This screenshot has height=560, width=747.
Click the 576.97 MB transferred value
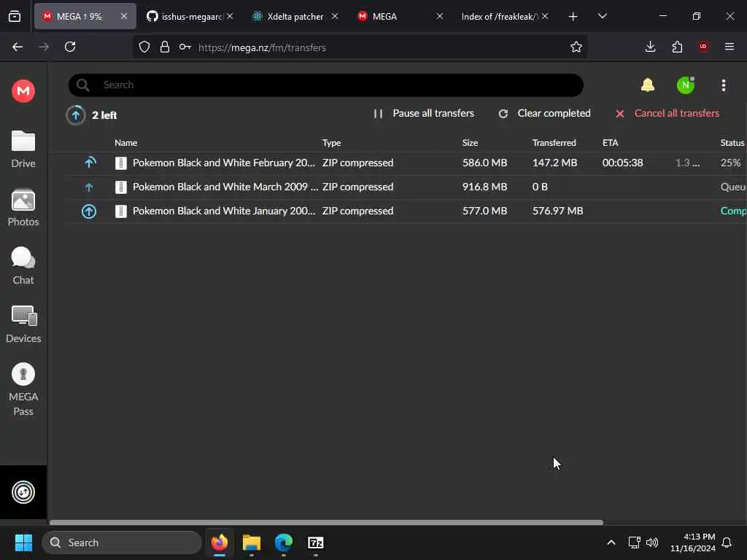coord(558,211)
